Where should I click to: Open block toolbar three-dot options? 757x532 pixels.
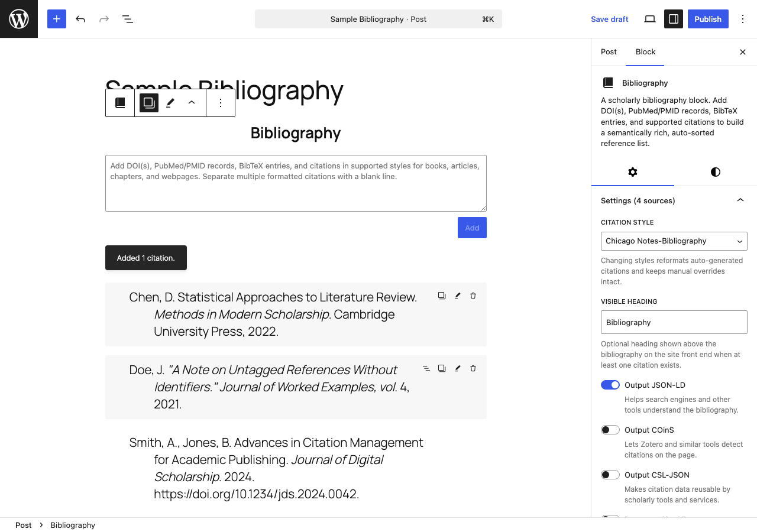click(x=221, y=103)
